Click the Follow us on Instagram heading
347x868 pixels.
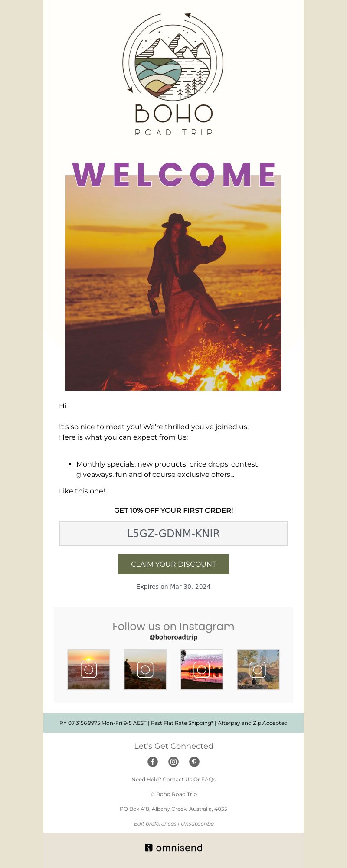[x=173, y=626]
